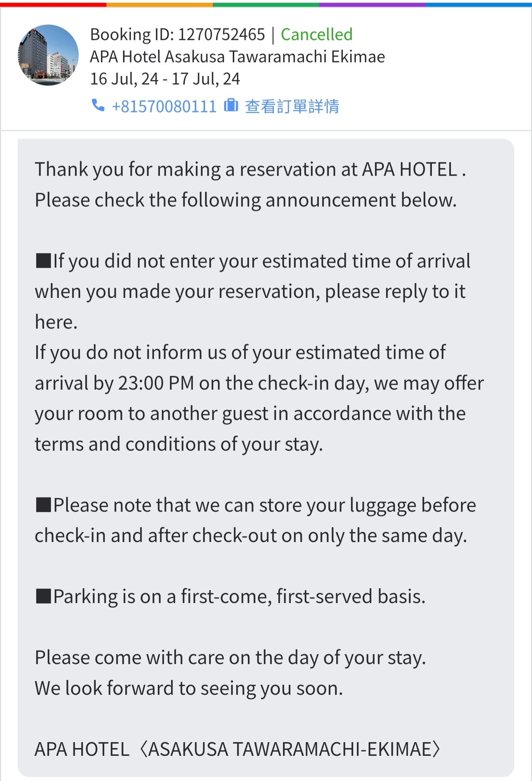532x781 pixels.
Task: Tap the ASAKUSA TAWARAMACHI-EKIMAE signature line
Action: pos(238,749)
